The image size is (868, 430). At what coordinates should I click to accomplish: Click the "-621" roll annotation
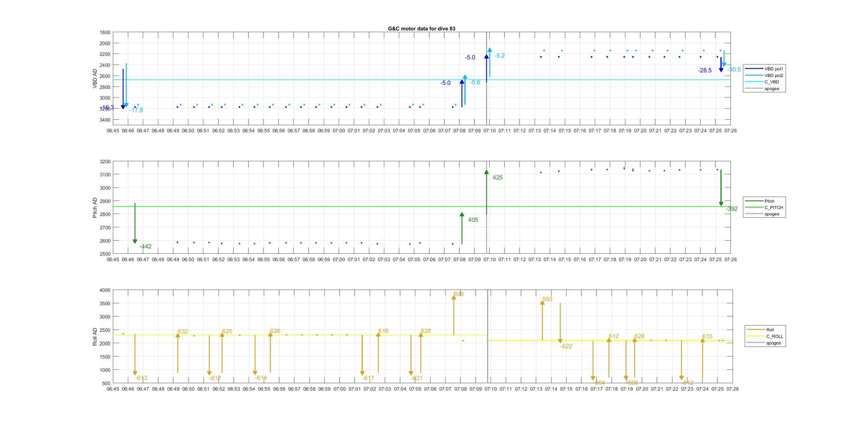click(417, 378)
